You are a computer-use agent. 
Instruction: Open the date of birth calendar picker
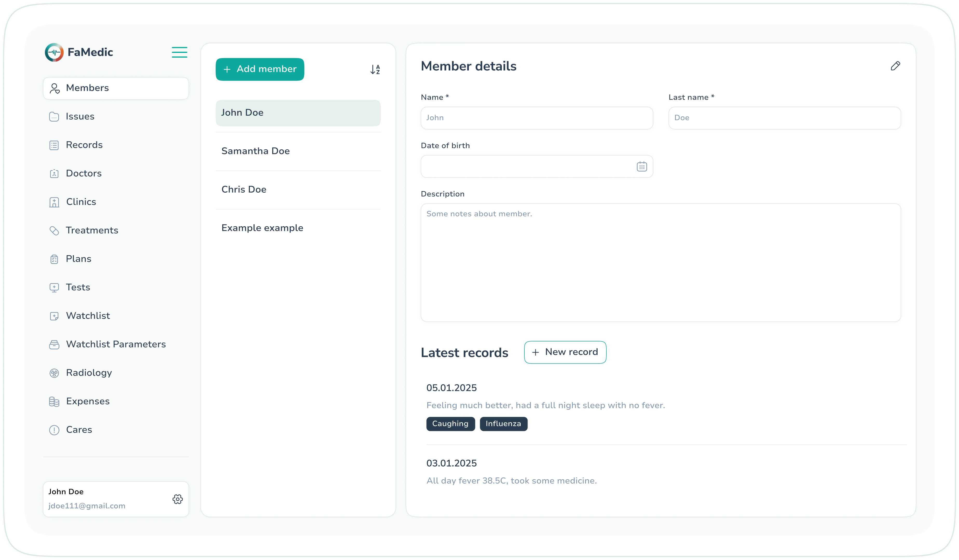(642, 166)
